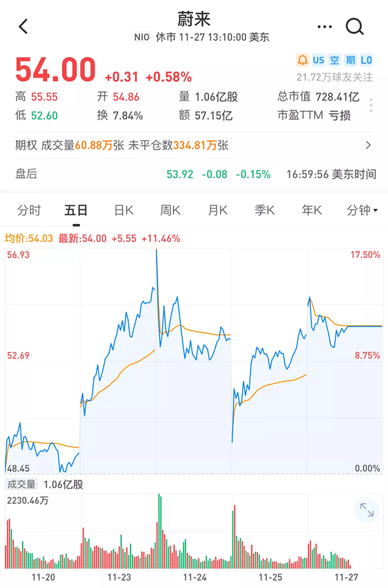Go back using the left arrow icon
Image resolution: width=388 pixels, height=588 pixels.
pos(23,27)
